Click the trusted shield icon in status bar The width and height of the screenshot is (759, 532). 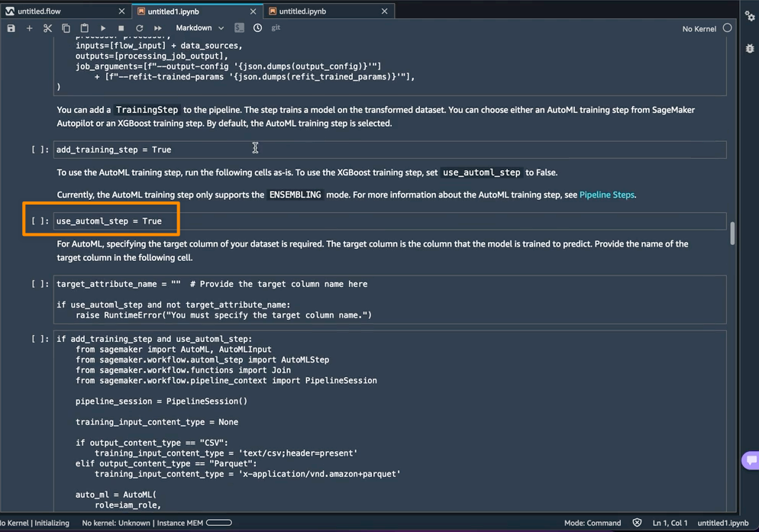(x=637, y=523)
